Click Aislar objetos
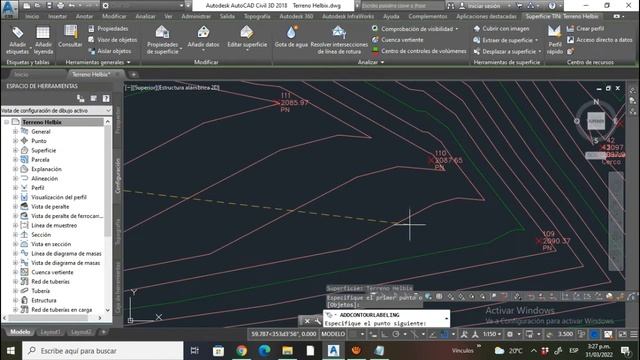The width and height of the screenshot is (640, 360). [110, 51]
